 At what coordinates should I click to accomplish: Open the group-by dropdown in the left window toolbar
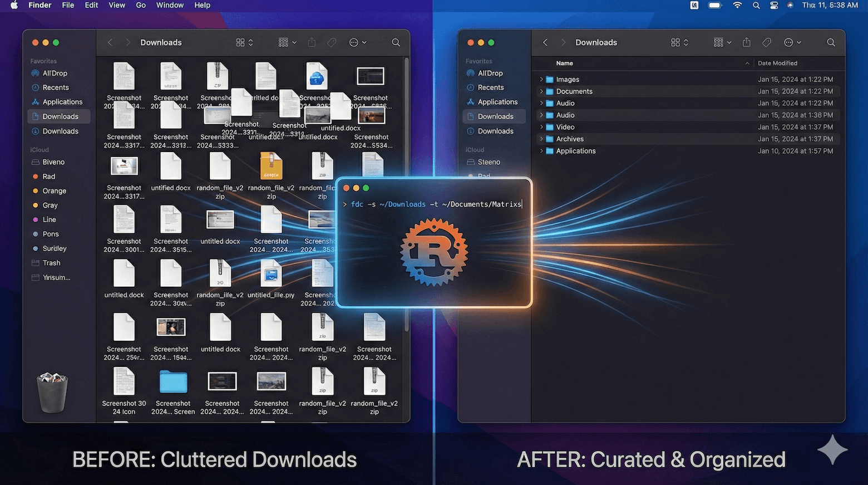(287, 42)
